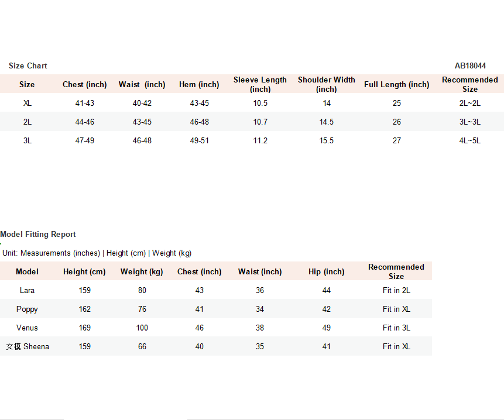This screenshot has height=420, width=504.
Task: Click Venus's weight value 100
Action: pyautogui.click(x=142, y=328)
